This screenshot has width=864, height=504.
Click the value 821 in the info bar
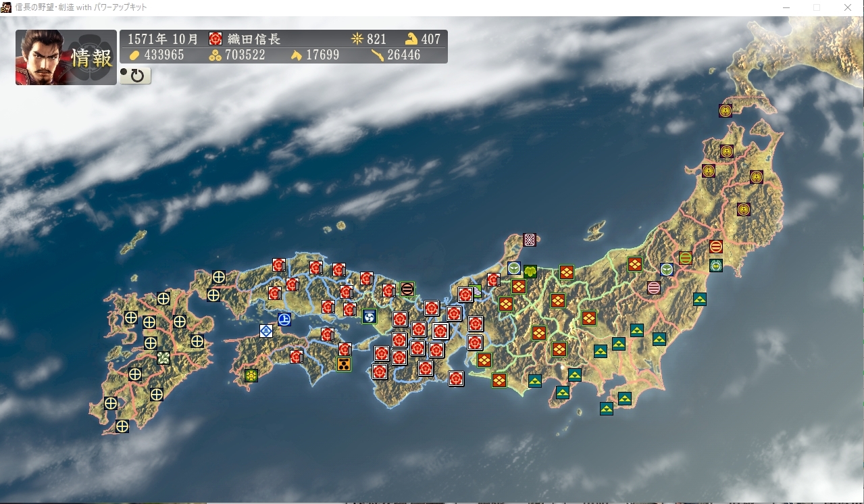[x=376, y=39]
